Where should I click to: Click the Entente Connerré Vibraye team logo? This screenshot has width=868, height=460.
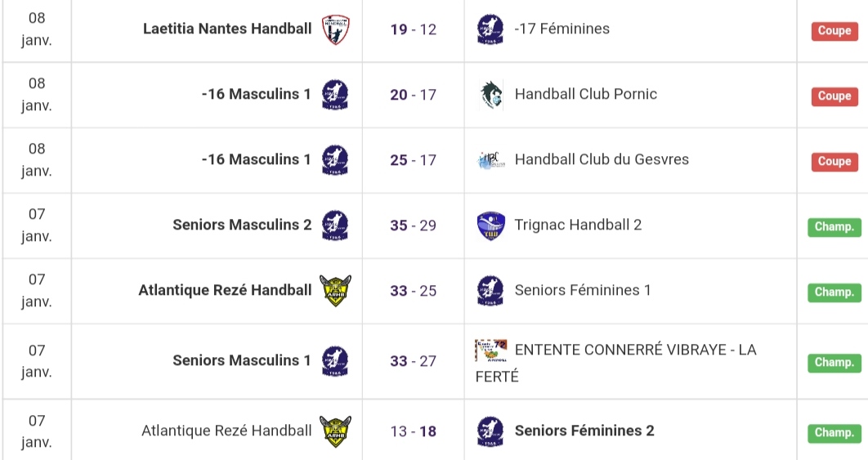pyautogui.click(x=490, y=351)
